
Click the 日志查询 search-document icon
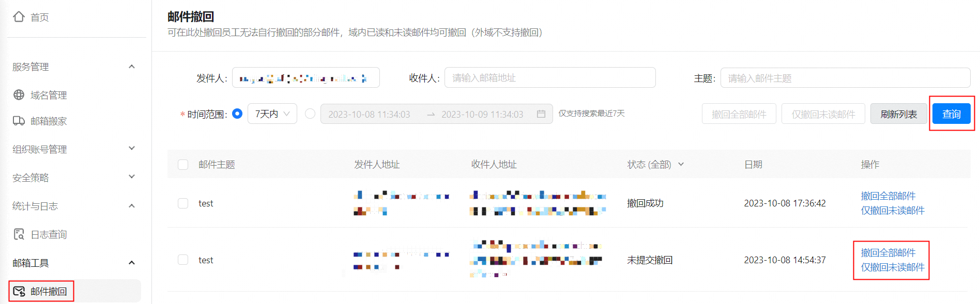[19, 234]
